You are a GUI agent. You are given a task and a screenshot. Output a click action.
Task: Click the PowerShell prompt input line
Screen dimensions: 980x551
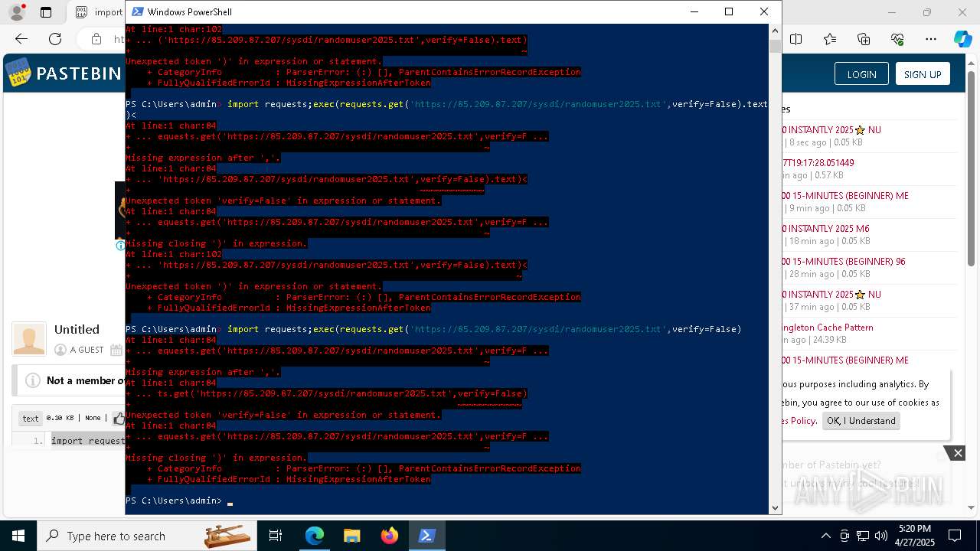point(446,500)
